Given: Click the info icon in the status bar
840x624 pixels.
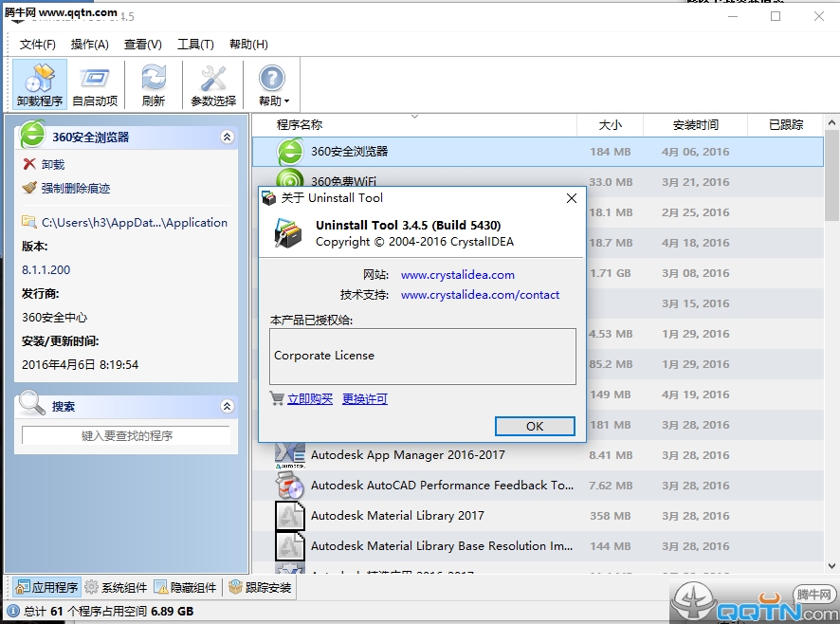Looking at the screenshot, I should (x=13, y=611).
